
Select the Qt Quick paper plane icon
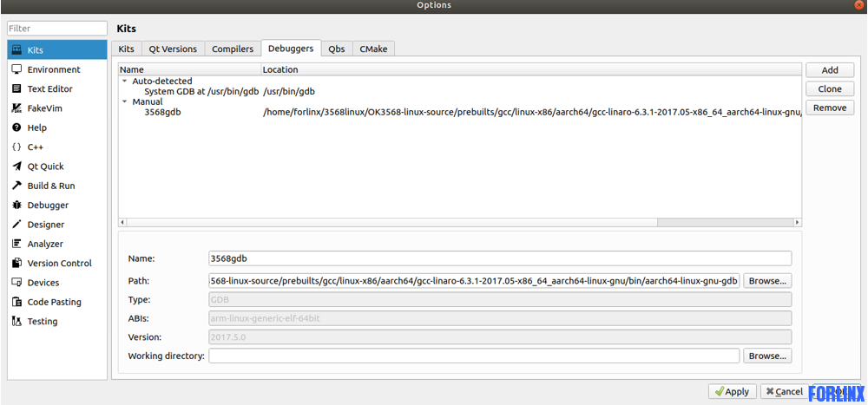tap(16, 167)
